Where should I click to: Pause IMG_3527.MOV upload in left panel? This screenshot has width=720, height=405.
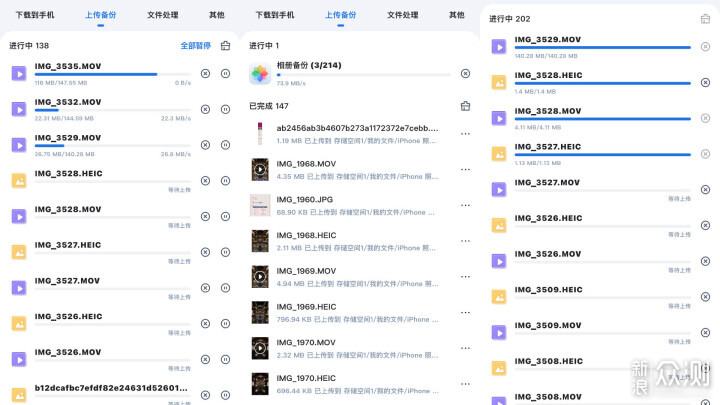point(225,288)
